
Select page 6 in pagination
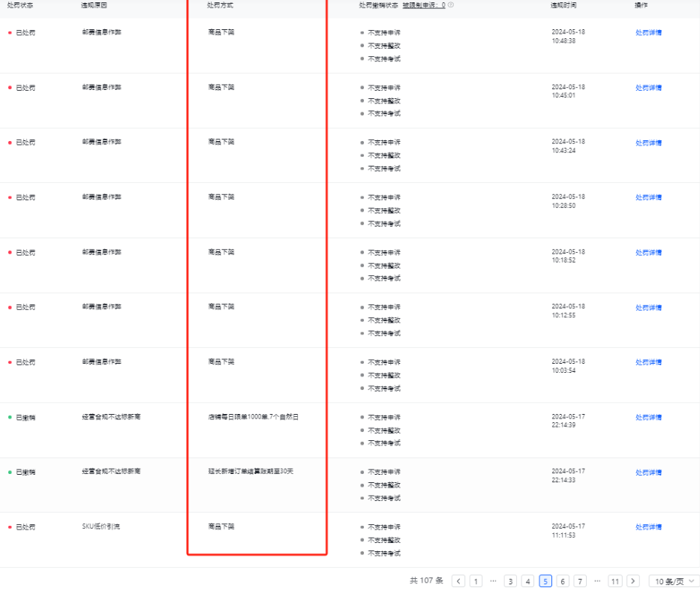point(563,581)
